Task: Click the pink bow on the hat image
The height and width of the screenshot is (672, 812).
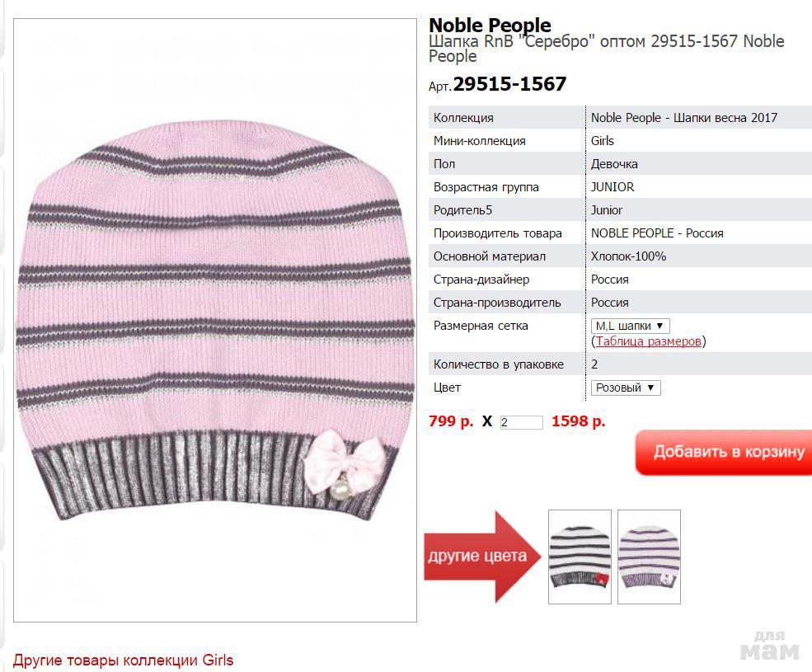Action: coord(345,463)
